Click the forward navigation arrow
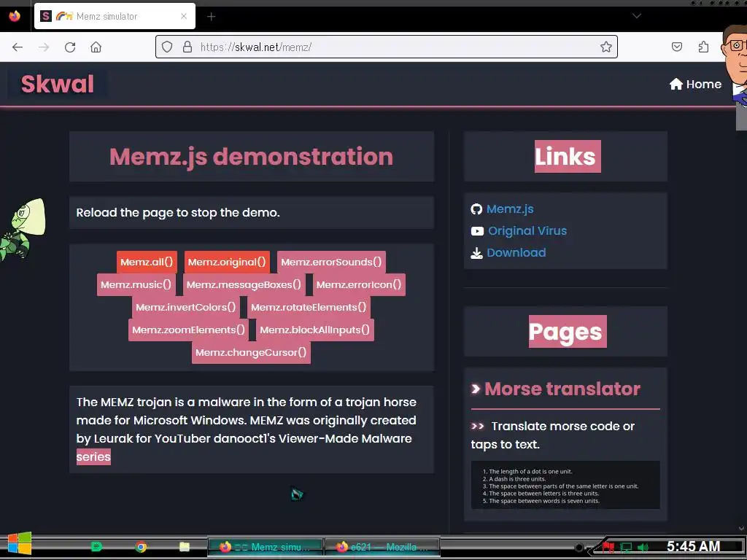 click(x=44, y=47)
